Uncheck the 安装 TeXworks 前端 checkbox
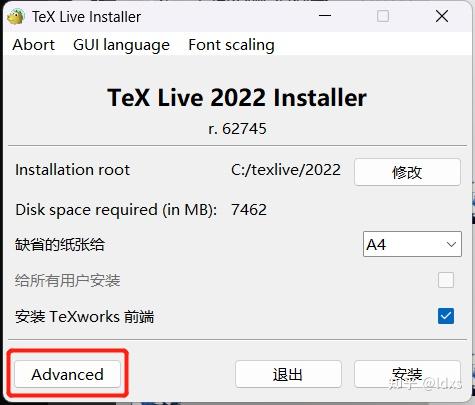Screen dimensions: 475x405 pos(446,315)
